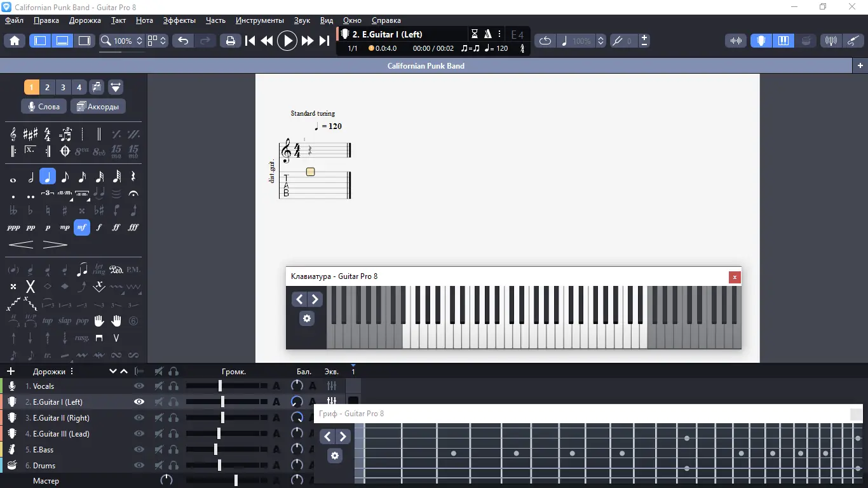Select the E.Guitar III (Lead) track
The height and width of the screenshot is (488, 868).
(x=61, y=433)
